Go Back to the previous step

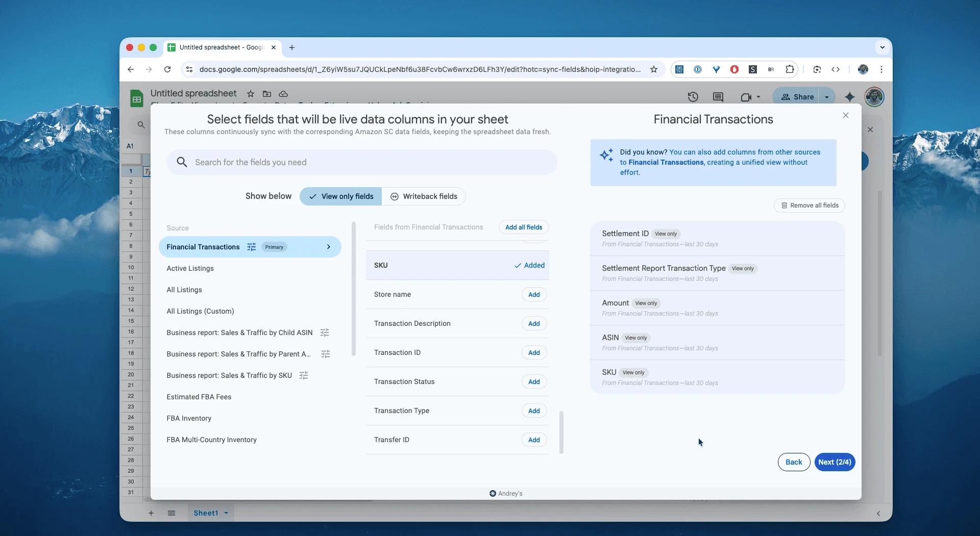(794, 462)
